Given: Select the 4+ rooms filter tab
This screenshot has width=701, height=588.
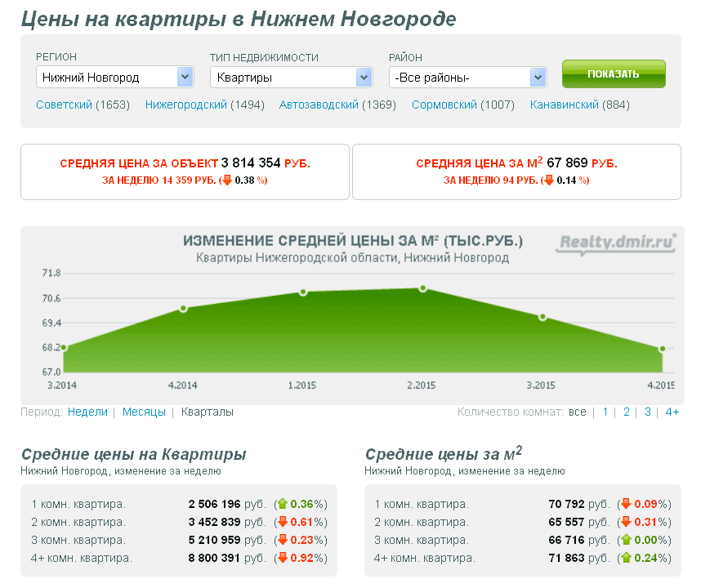Looking at the screenshot, I should click(671, 412).
